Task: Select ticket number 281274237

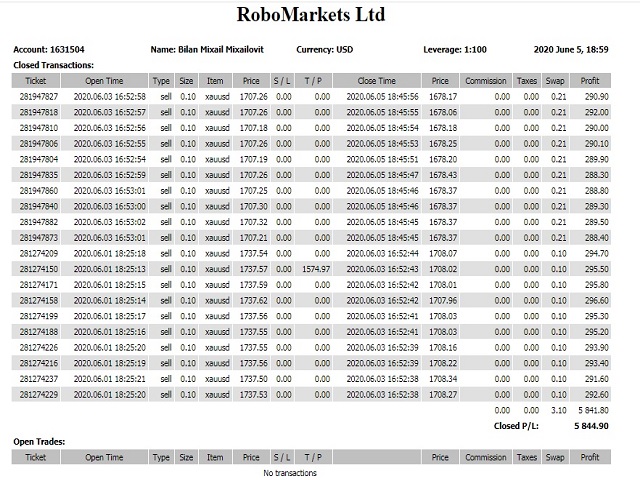Action: [x=39, y=379]
